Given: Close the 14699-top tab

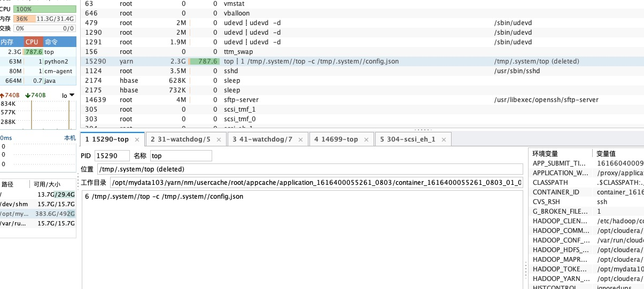Looking at the screenshot, I should coord(367,139).
